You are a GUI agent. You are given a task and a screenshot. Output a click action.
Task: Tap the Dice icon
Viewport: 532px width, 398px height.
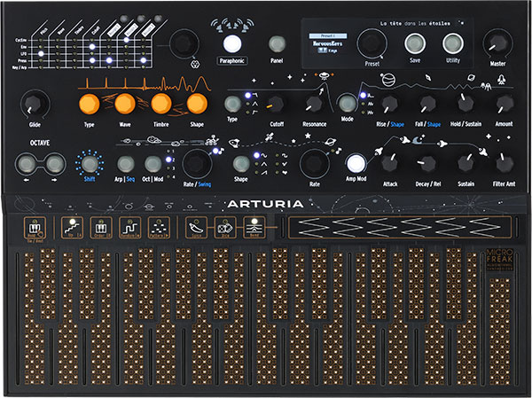pos(225,227)
